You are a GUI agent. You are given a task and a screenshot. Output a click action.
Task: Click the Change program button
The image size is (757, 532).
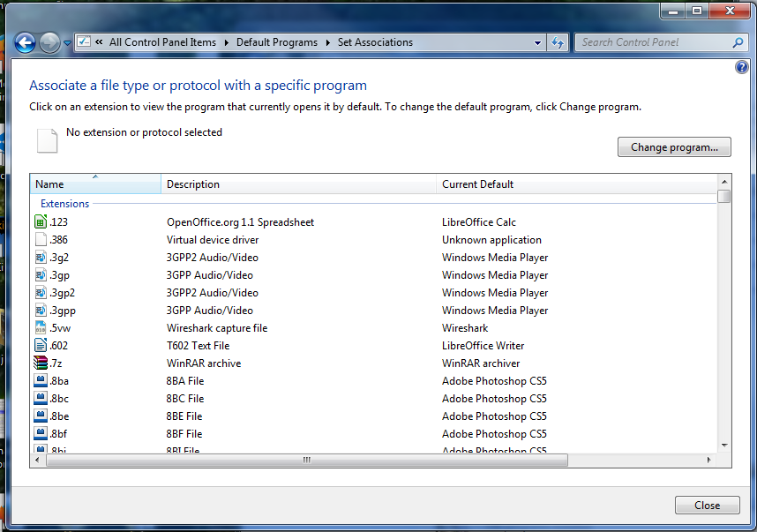[674, 147]
